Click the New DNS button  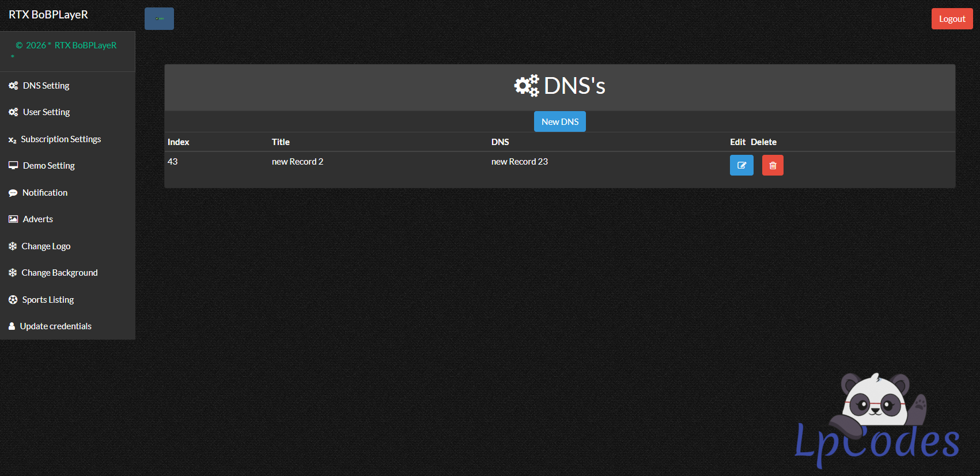click(x=559, y=121)
